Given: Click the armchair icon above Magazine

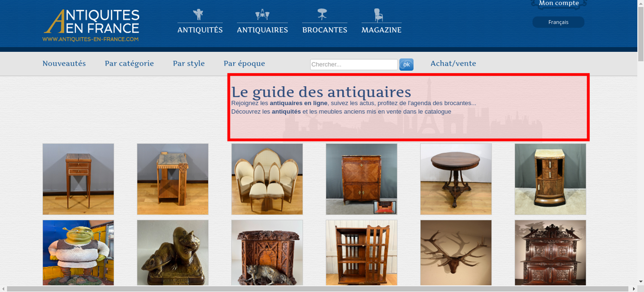Looking at the screenshot, I should point(378,15).
